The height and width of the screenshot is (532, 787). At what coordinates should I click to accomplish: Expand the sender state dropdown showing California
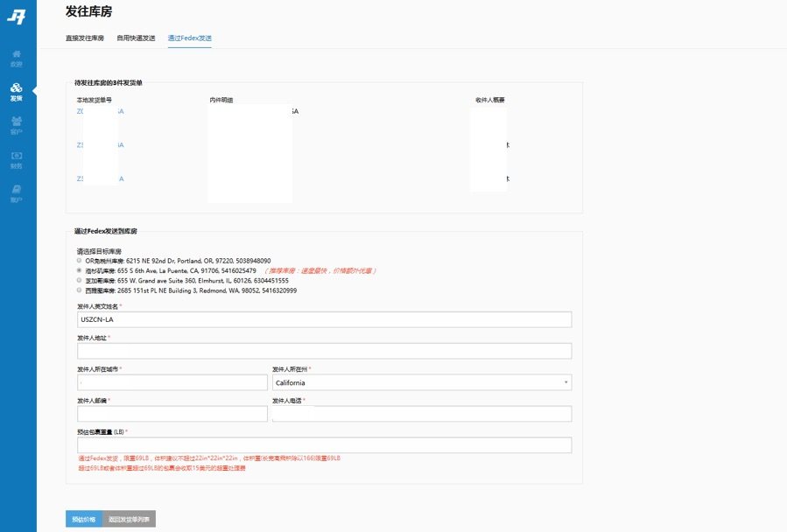click(x=422, y=382)
